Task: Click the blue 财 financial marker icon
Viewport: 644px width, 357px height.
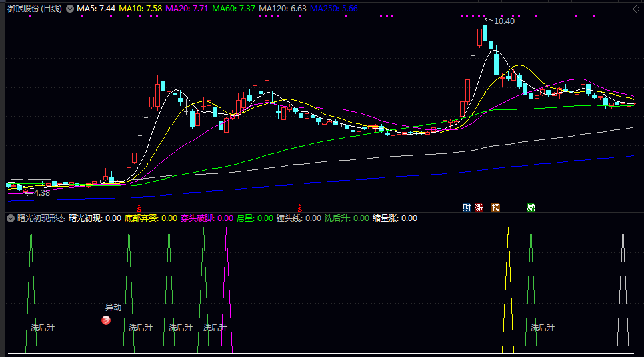Action: pyautogui.click(x=467, y=208)
